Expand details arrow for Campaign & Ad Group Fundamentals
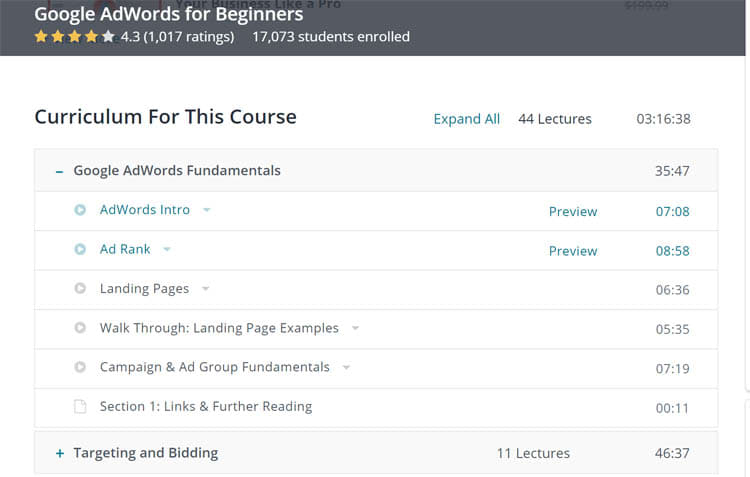The width and height of the screenshot is (750, 477). (346, 367)
